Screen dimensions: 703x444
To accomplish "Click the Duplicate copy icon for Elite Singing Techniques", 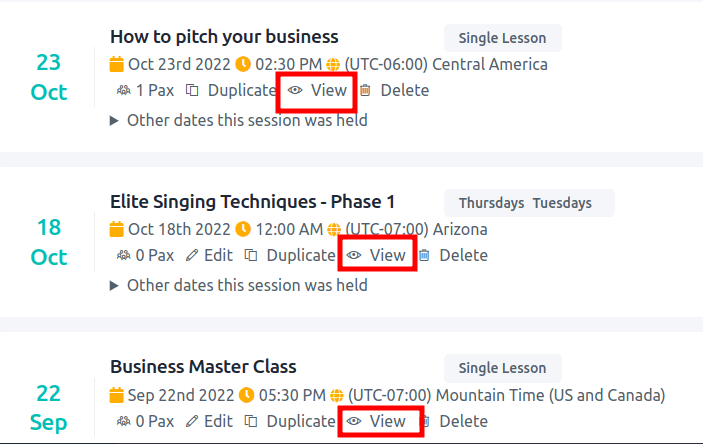I will coord(251,256).
